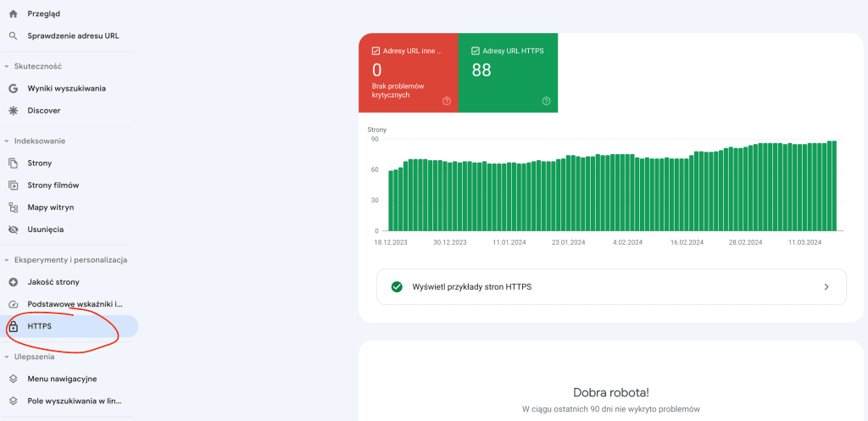
Task: Open chevron arrow on HTTPS examples row
Action: 826,286
